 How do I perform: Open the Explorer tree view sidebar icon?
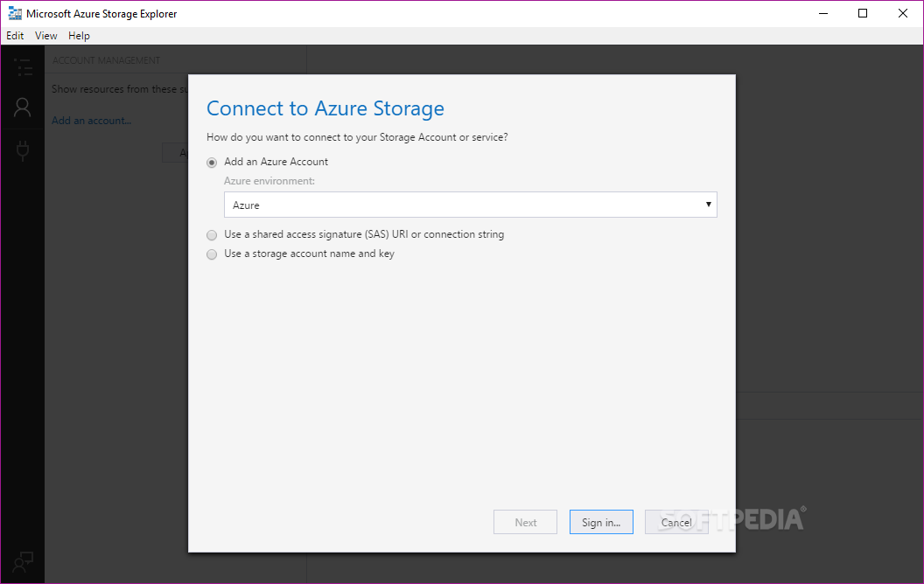[23, 67]
